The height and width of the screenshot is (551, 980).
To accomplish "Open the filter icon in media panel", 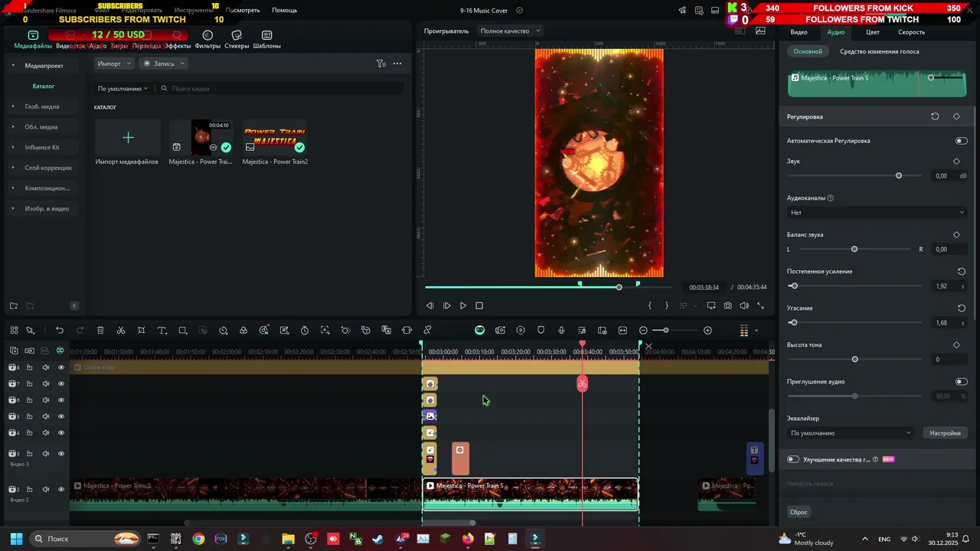I will [x=381, y=64].
